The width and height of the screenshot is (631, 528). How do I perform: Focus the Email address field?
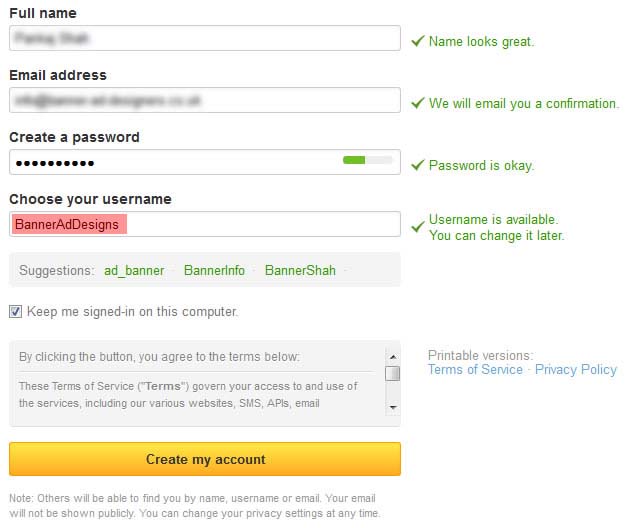point(205,101)
